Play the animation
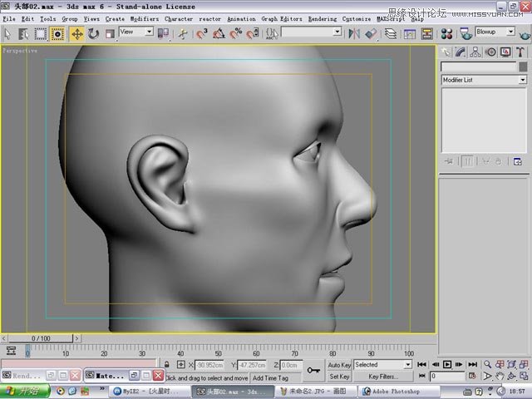This screenshot has height=399, width=532. [447, 364]
